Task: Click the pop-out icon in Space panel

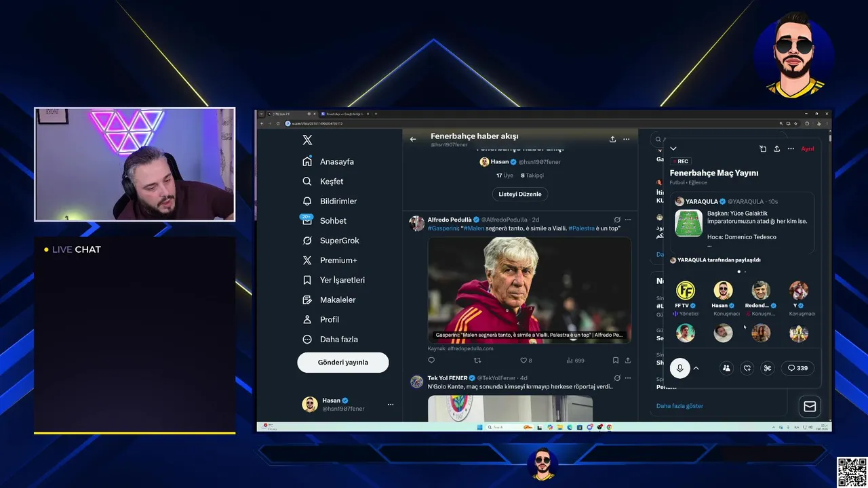Action: [x=763, y=148]
